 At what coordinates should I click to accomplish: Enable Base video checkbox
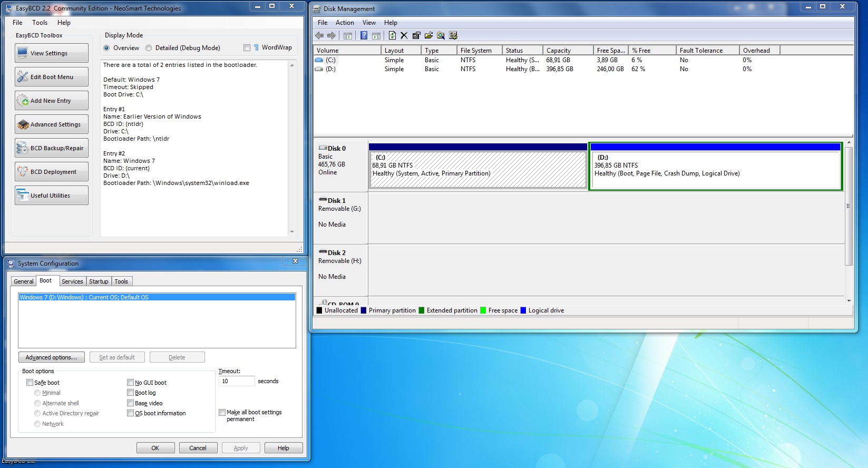pos(130,403)
